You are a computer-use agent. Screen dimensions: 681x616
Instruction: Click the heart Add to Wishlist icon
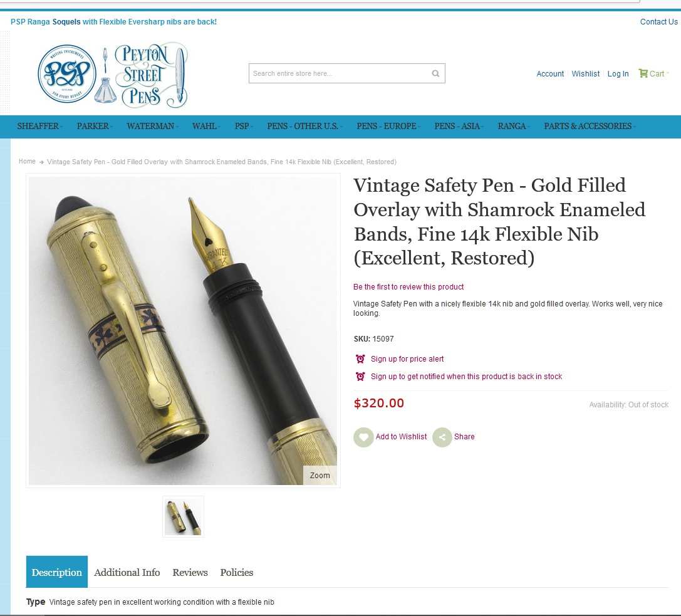tap(363, 437)
